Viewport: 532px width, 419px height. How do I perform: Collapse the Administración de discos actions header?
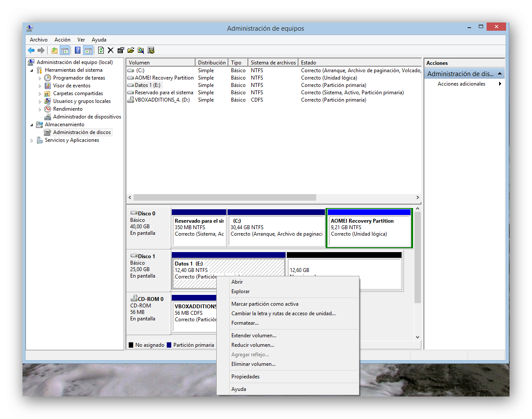(x=500, y=74)
